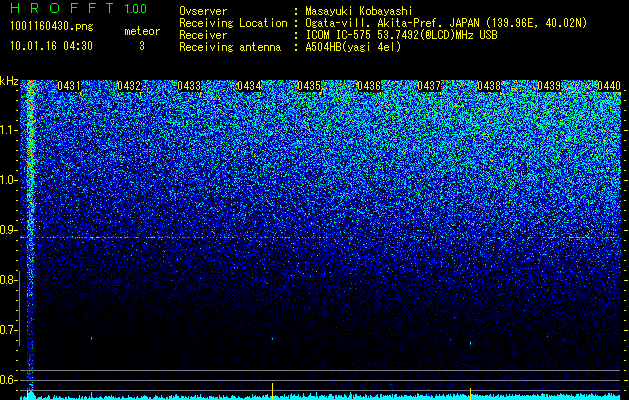Image resolution: width=629 pixels, height=400 pixels.
Task: Click the 0435 time marker
Action: 309,86
